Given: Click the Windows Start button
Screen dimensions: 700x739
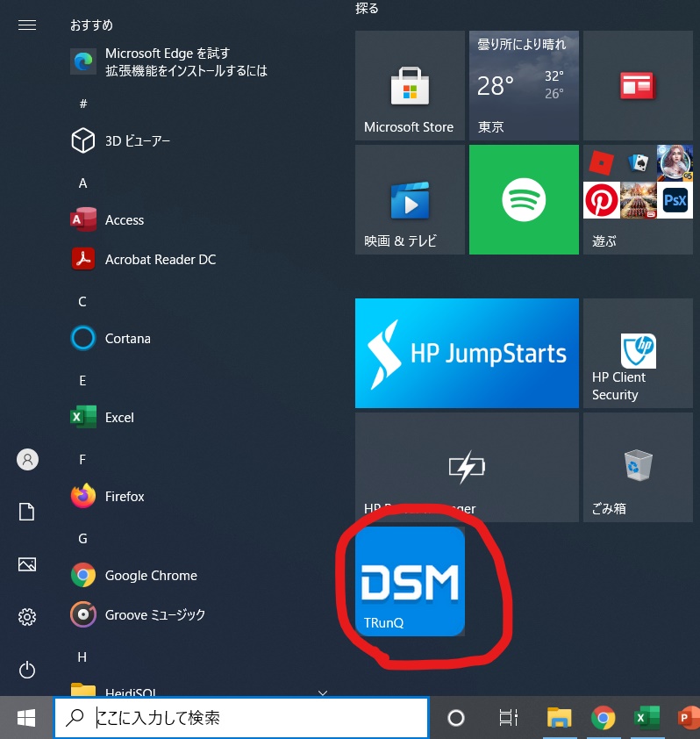Looking at the screenshot, I should click(26, 718).
